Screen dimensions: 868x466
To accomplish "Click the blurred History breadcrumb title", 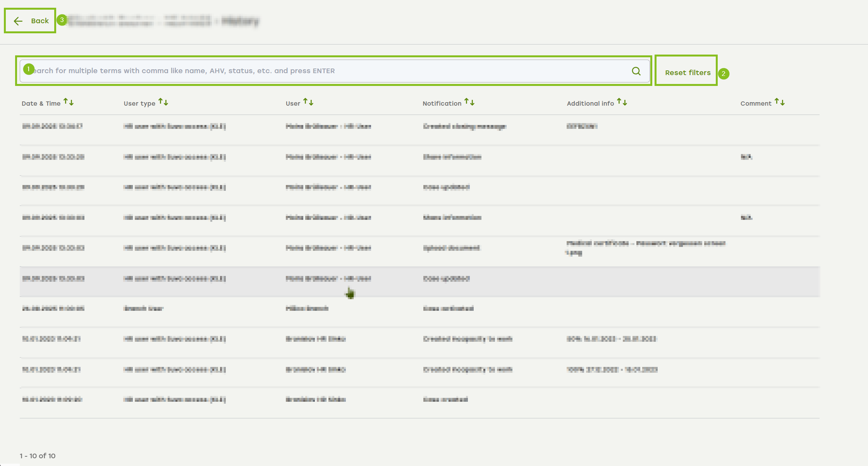I will coord(241,21).
